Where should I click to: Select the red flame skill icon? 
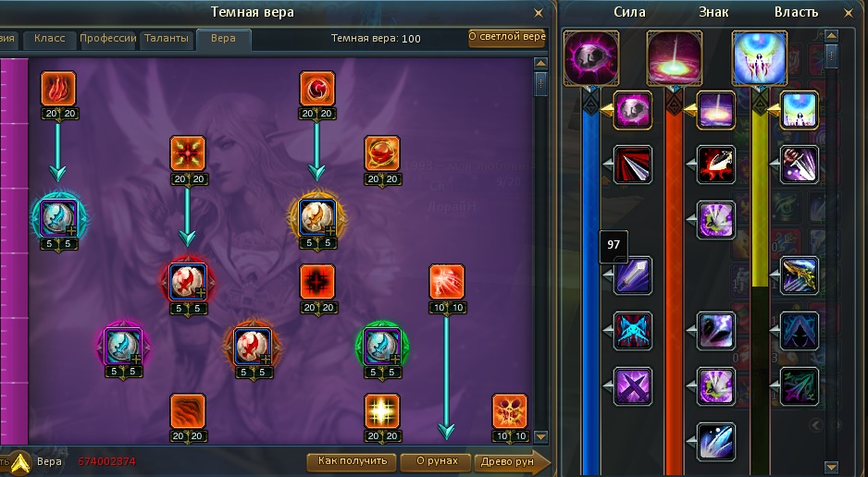coord(58,89)
